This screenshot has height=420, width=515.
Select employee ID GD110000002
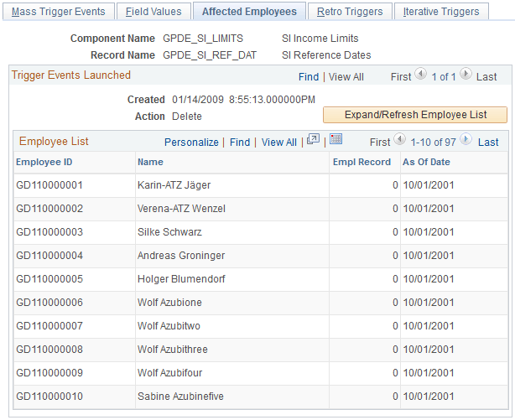49,209
